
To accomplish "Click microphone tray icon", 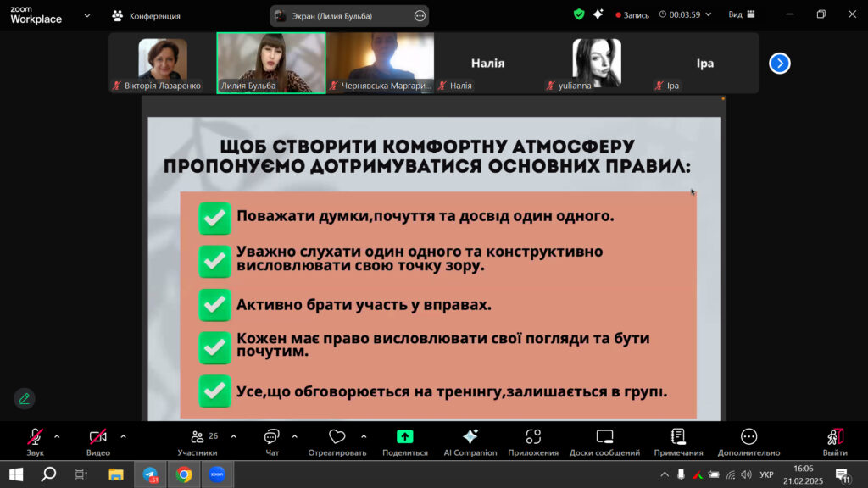I will click(x=681, y=474).
